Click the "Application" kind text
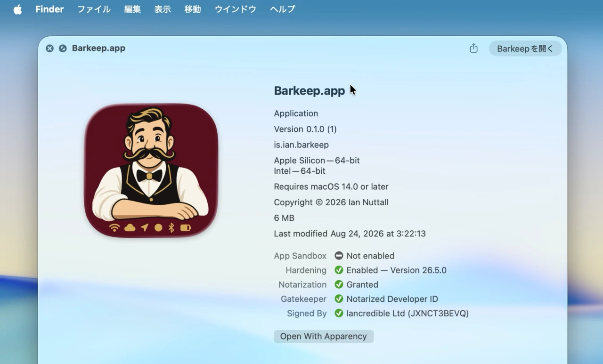 (x=296, y=113)
